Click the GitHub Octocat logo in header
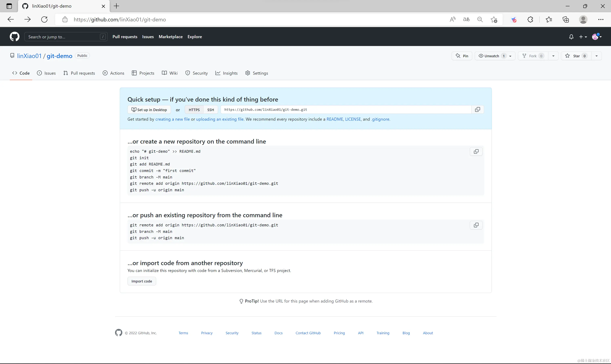Viewport: 611px width, 364px height. 15,37
